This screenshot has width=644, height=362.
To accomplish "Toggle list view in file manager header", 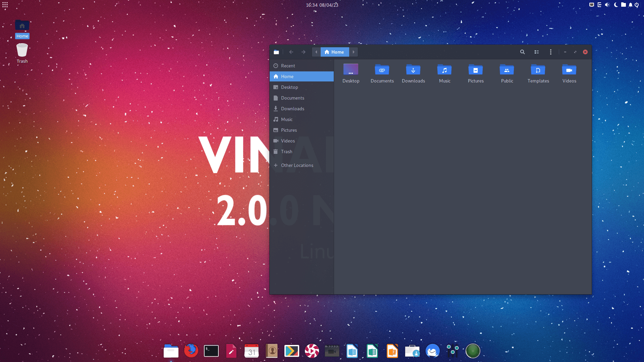I will click(537, 52).
